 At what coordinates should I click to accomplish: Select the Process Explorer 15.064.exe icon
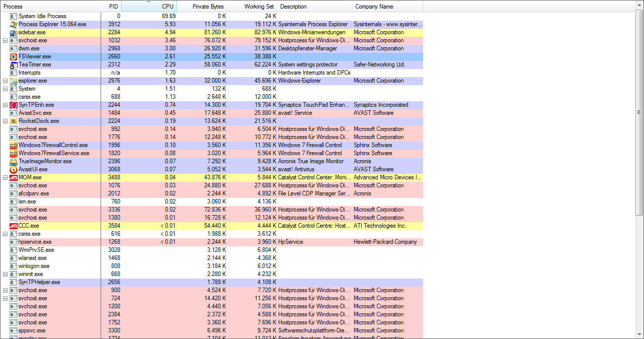(14, 24)
